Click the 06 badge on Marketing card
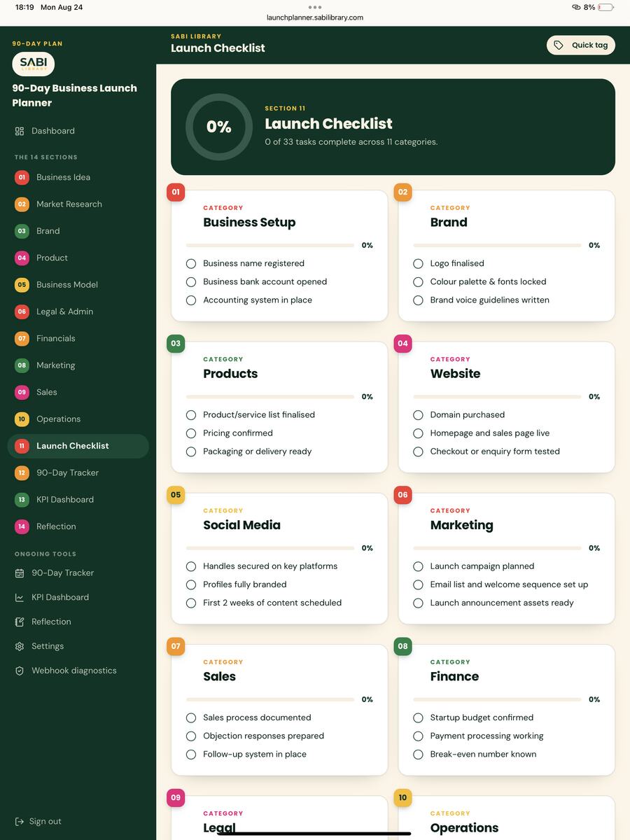This screenshot has height=840, width=630. 402,495
